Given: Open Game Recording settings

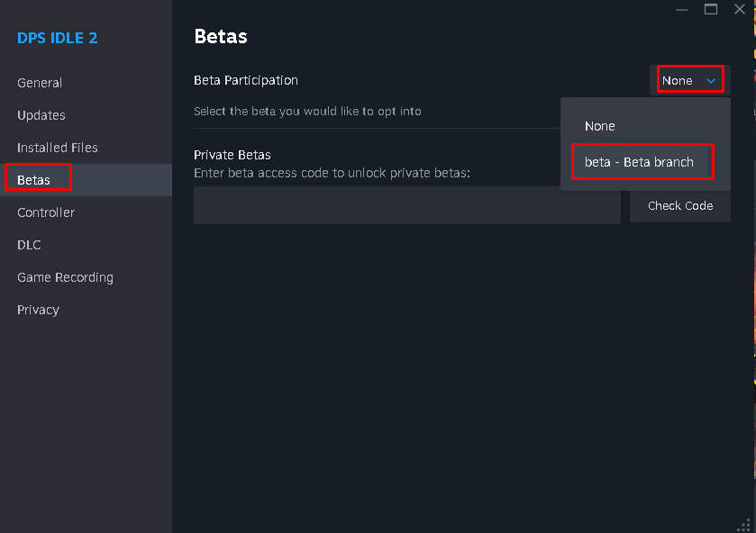Looking at the screenshot, I should coord(65,277).
